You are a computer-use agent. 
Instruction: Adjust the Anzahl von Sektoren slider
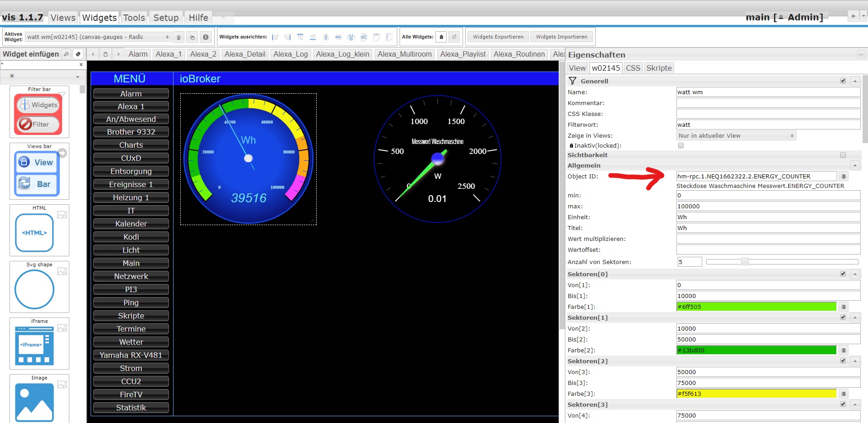point(745,262)
